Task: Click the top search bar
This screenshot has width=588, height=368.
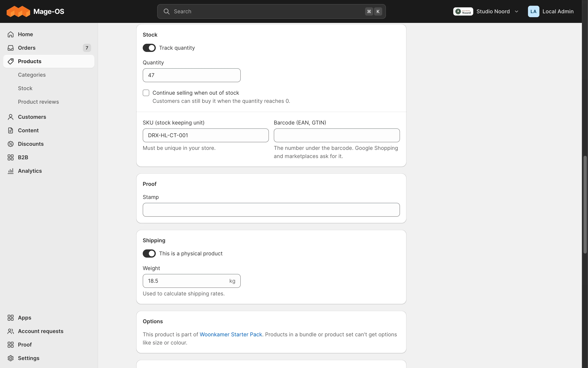Action: click(271, 11)
